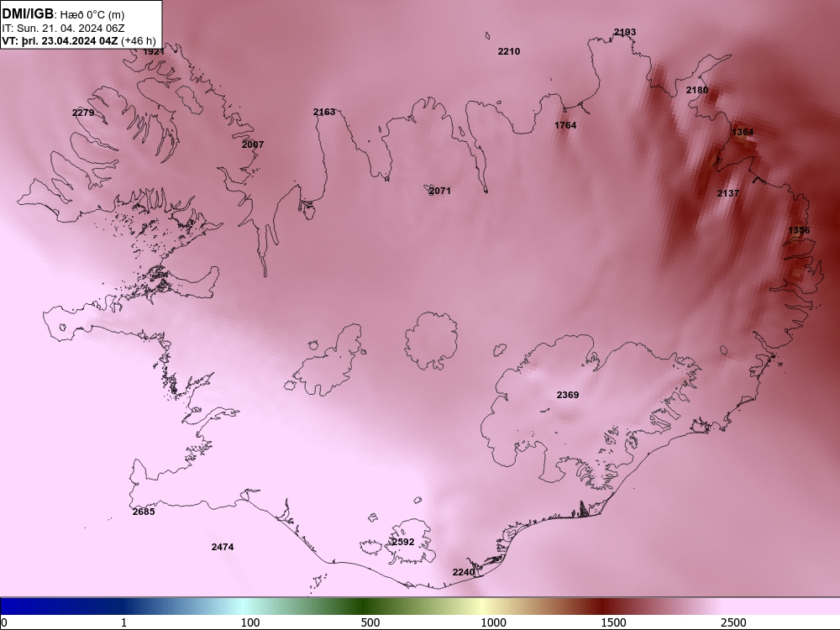Click the 2193 northeast value
This screenshot has height=630, width=840.
point(625,32)
